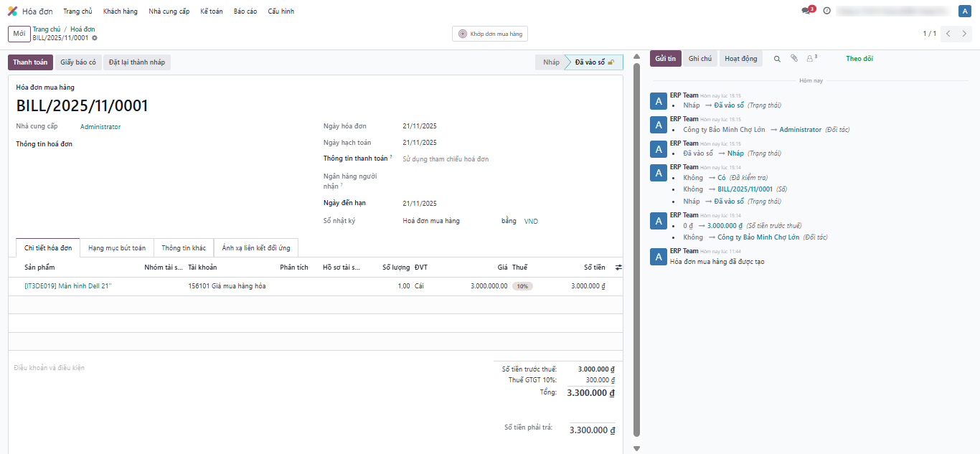Open the followers icon showing 3

(812, 59)
